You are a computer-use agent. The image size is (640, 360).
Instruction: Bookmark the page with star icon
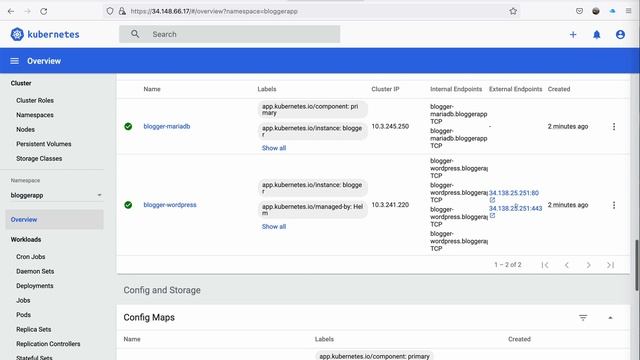[x=513, y=11]
